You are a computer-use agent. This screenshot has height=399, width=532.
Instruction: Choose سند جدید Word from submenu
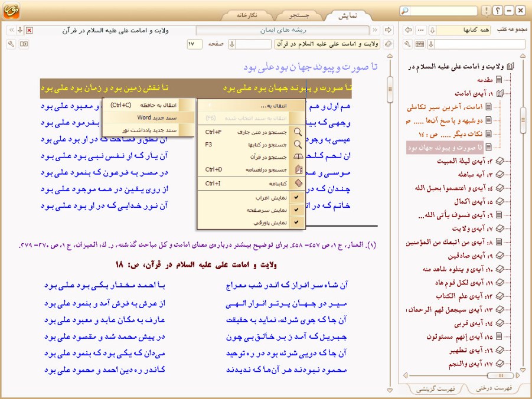click(149, 117)
